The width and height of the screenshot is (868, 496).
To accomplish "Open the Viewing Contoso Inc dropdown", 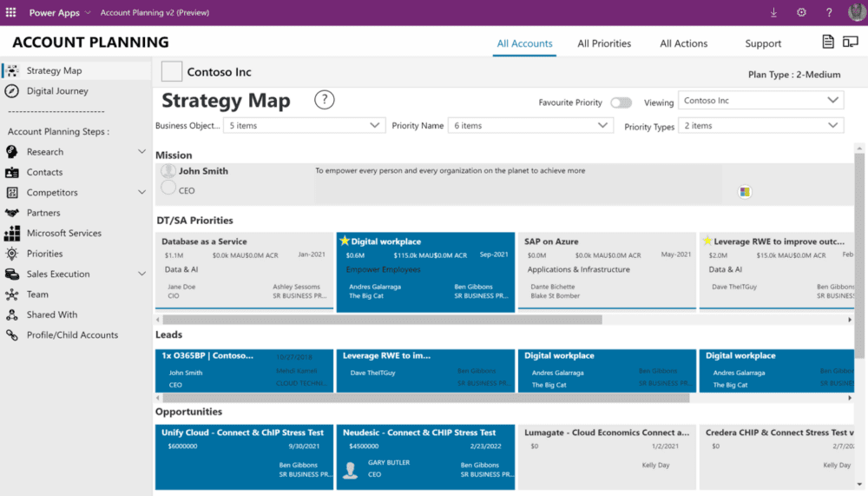I will [760, 100].
